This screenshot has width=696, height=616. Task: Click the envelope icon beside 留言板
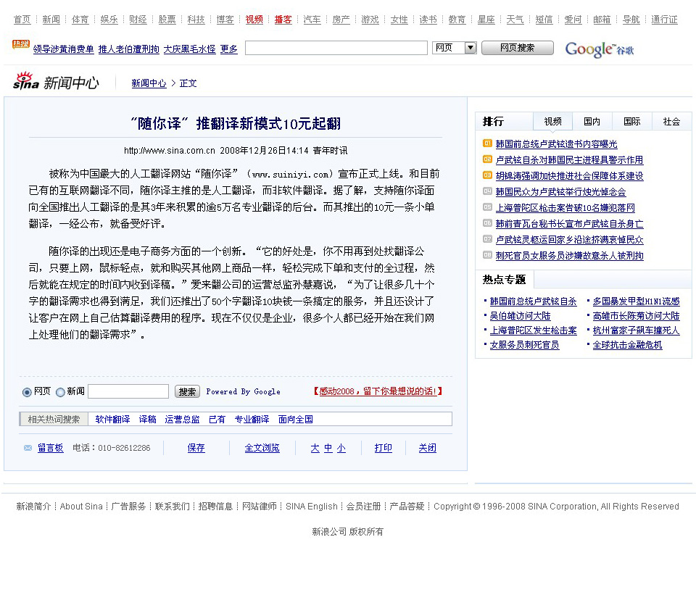[x=28, y=448]
